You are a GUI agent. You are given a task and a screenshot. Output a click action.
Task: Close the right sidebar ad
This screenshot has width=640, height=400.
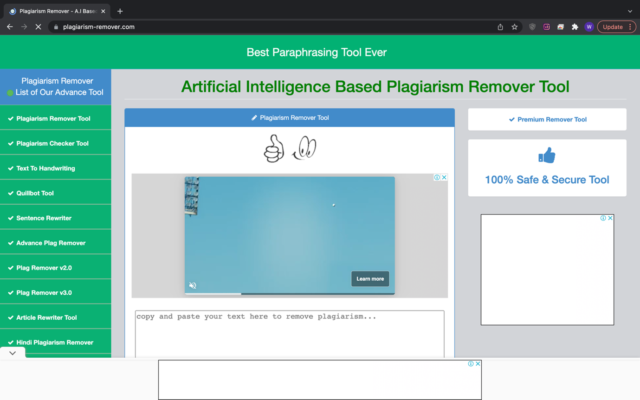(x=610, y=218)
